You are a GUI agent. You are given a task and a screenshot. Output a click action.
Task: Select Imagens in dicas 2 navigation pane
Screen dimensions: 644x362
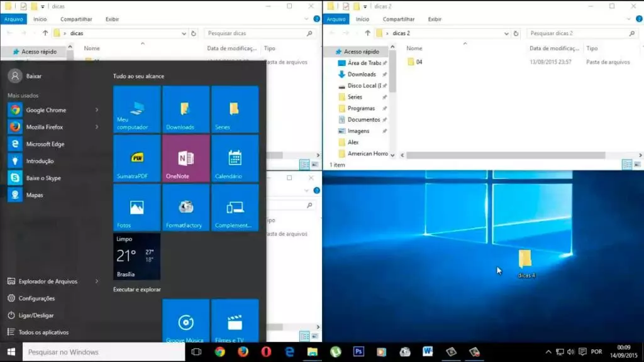tap(358, 131)
